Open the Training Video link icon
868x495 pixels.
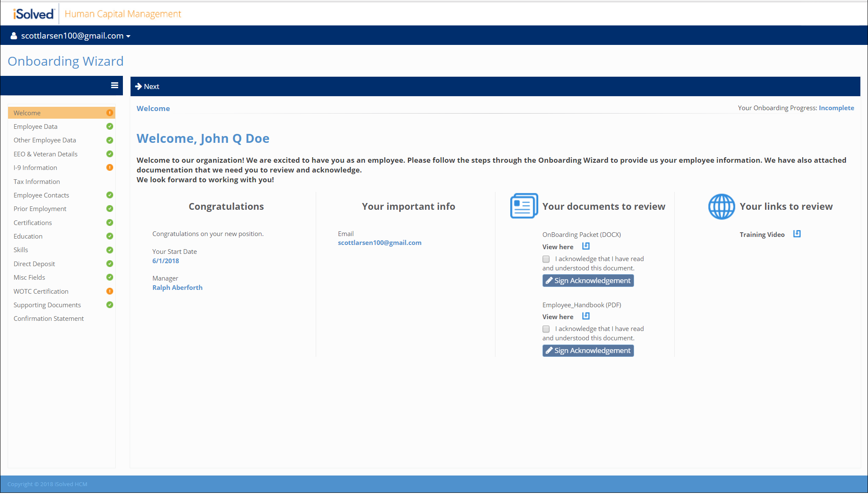tap(797, 234)
